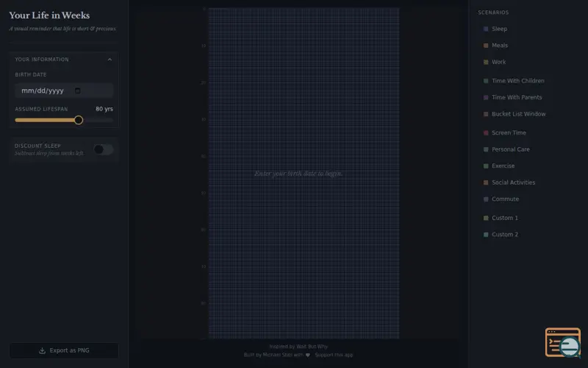Toggle the Discount Sleep switch
Viewport: 588px width, 368px height.
point(104,149)
